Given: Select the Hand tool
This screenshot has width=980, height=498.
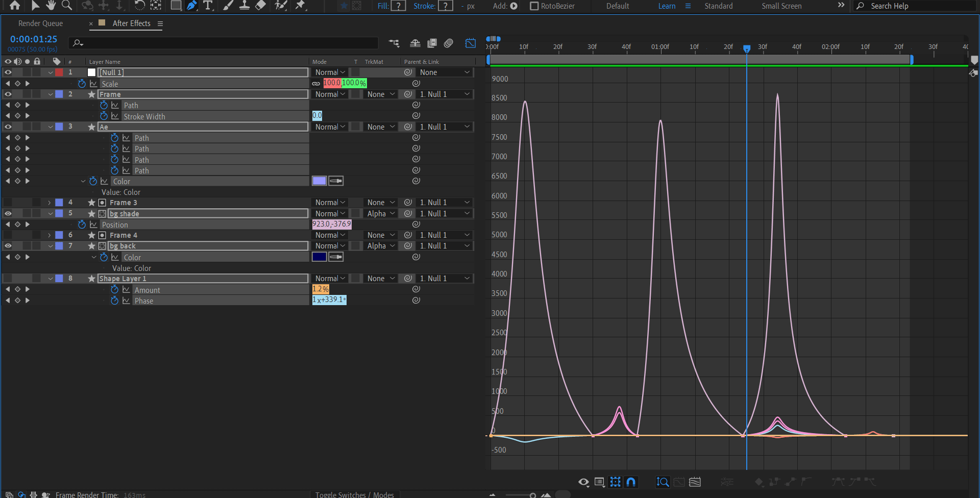Looking at the screenshot, I should point(51,6).
